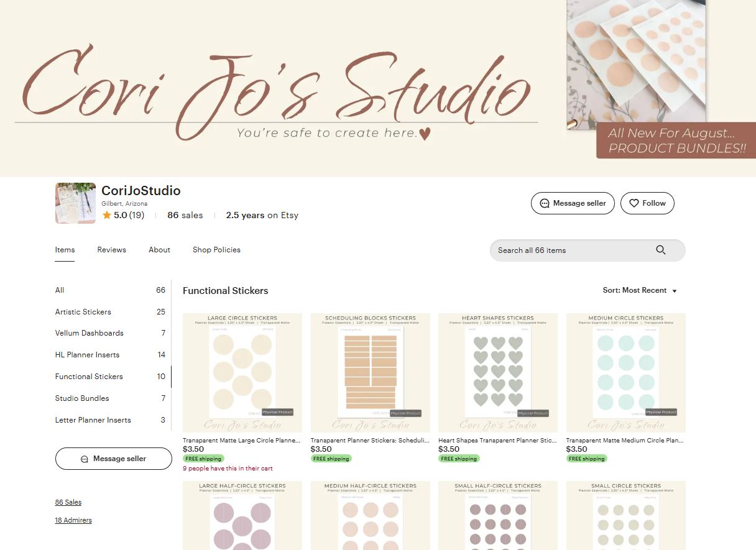The image size is (756, 550).
Task: Open the Scheduling Blocks Stickers thumbnail
Action: 371,373
